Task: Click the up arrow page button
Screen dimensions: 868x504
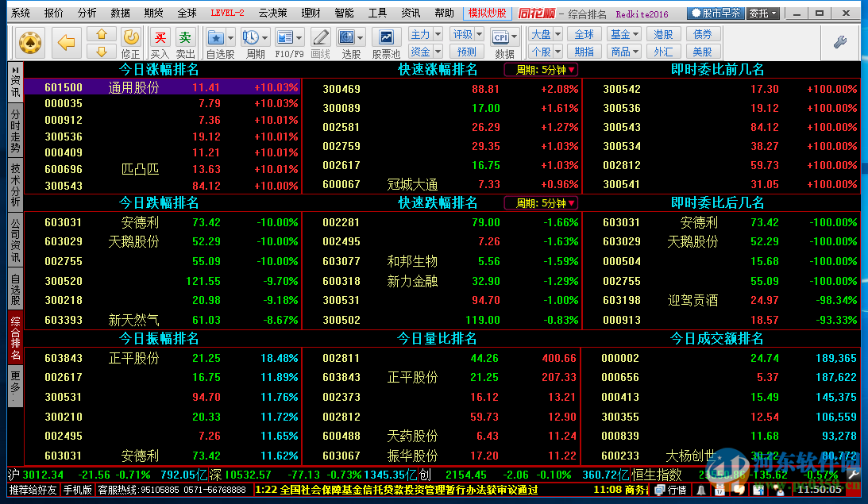Action: (x=101, y=34)
